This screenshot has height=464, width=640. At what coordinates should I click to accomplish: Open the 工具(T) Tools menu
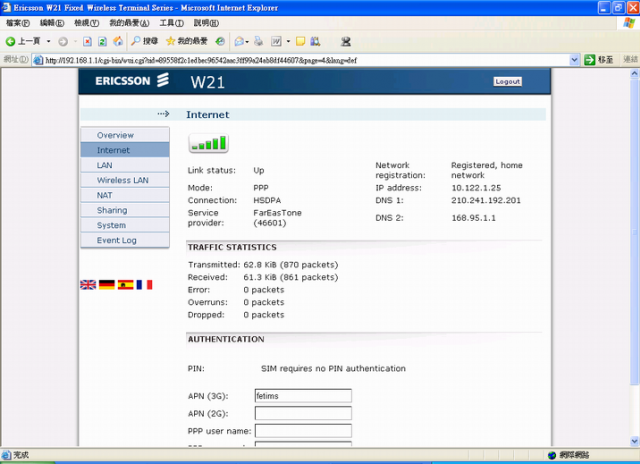pos(171,23)
